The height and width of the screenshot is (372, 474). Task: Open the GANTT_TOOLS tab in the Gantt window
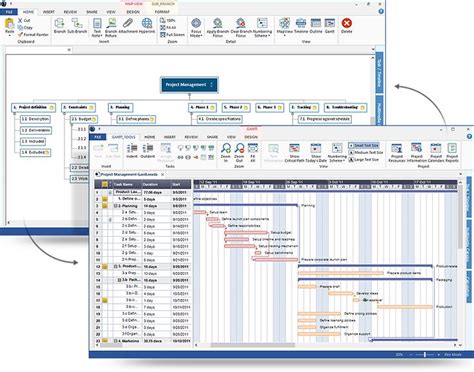pos(123,137)
